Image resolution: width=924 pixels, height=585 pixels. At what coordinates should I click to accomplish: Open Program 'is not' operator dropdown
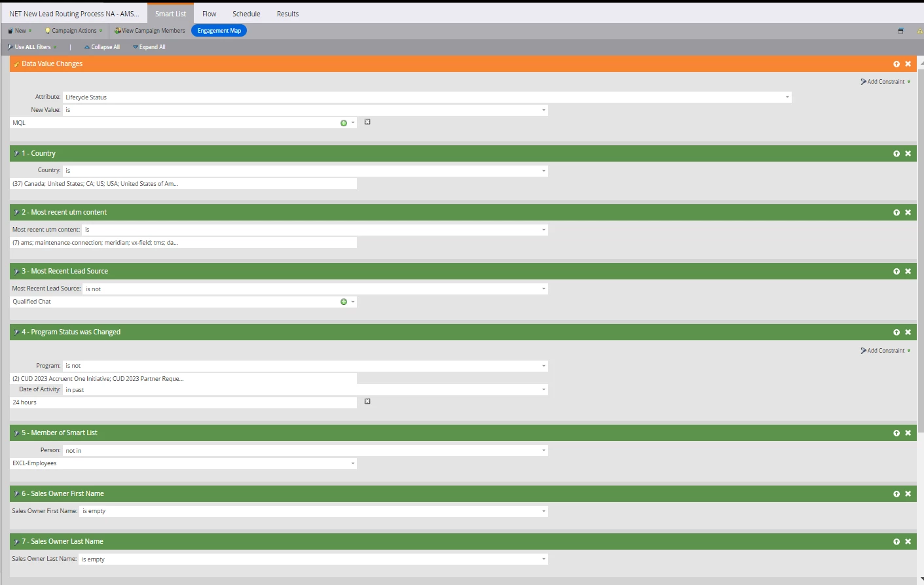pyautogui.click(x=544, y=366)
